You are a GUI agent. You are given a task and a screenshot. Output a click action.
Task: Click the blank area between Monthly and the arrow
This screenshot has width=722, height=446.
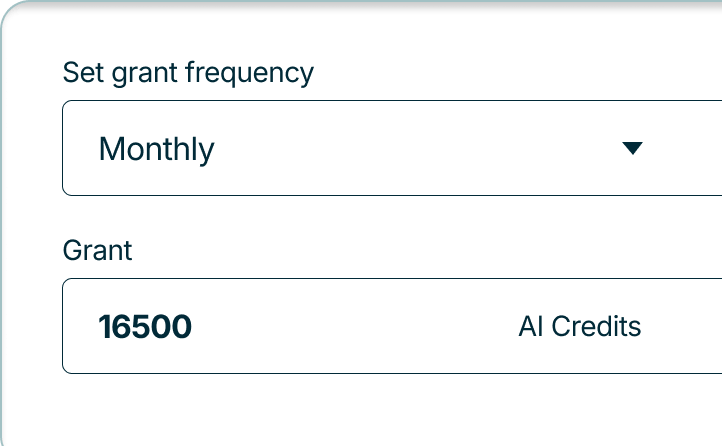click(420, 149)
